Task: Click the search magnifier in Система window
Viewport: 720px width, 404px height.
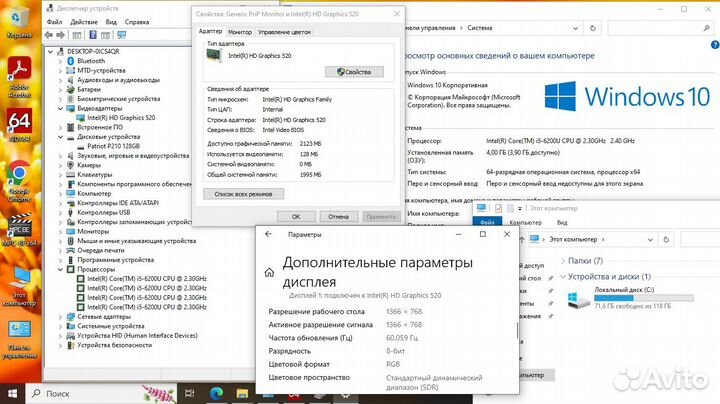Action: point(706,28)
